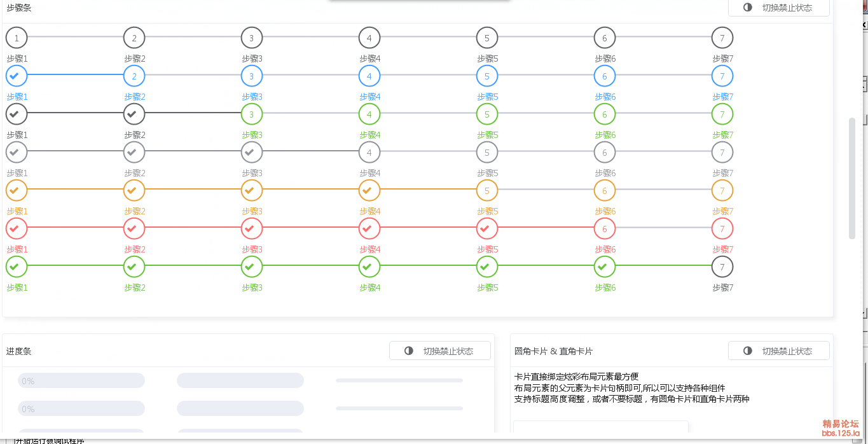Screen dimensions: 868x444
Task: Toggle disabled state for the progress bar
Action: (x=439, y=351)
